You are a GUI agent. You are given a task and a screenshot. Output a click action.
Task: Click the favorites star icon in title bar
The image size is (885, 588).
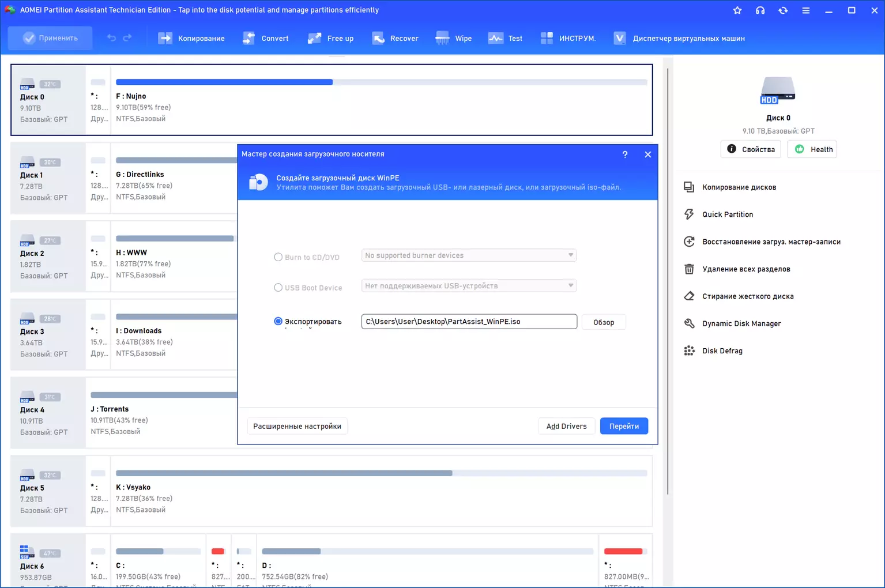737,10
